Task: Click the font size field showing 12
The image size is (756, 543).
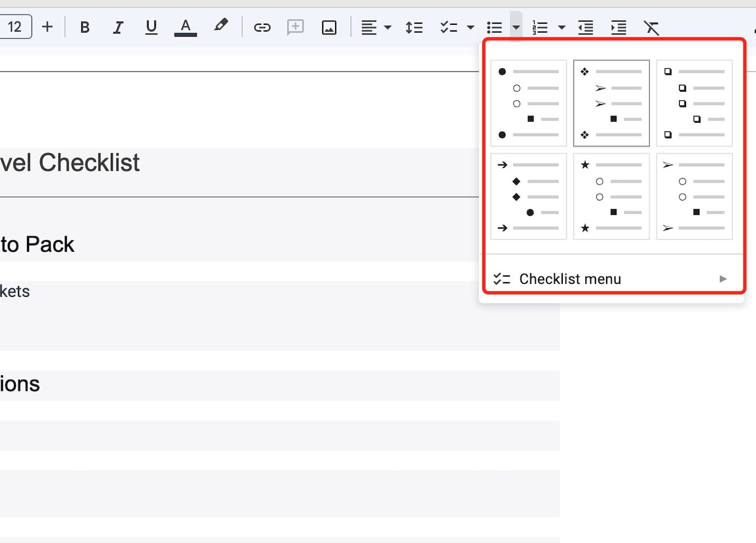Action: [x=15, y=26]
